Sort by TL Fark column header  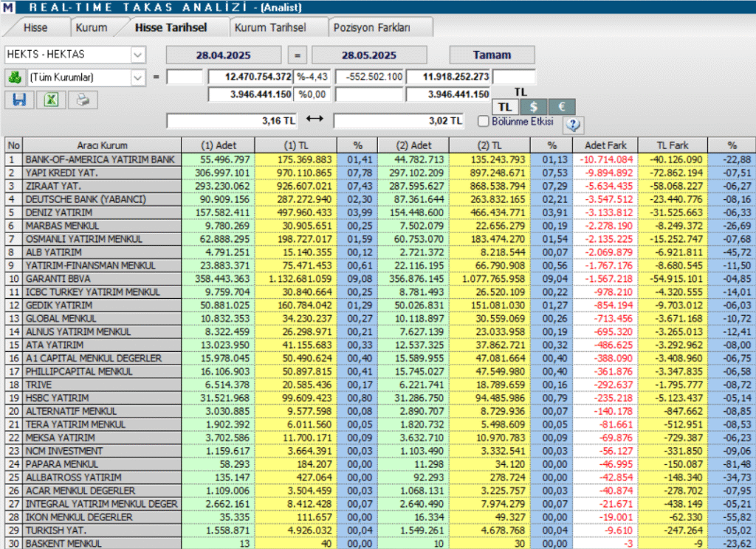point(673,145)
